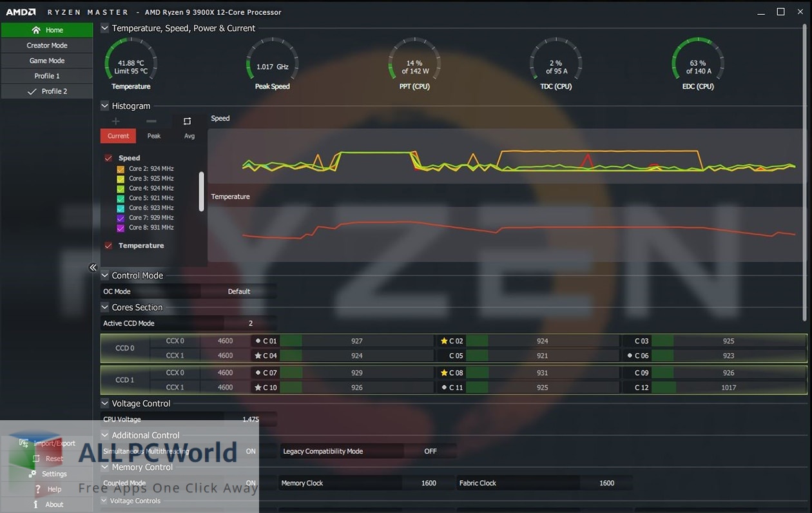The width and height of the screenshot is (812, 513).
Task: Collapse the Voltage Control section
Action: coord(105,403)
